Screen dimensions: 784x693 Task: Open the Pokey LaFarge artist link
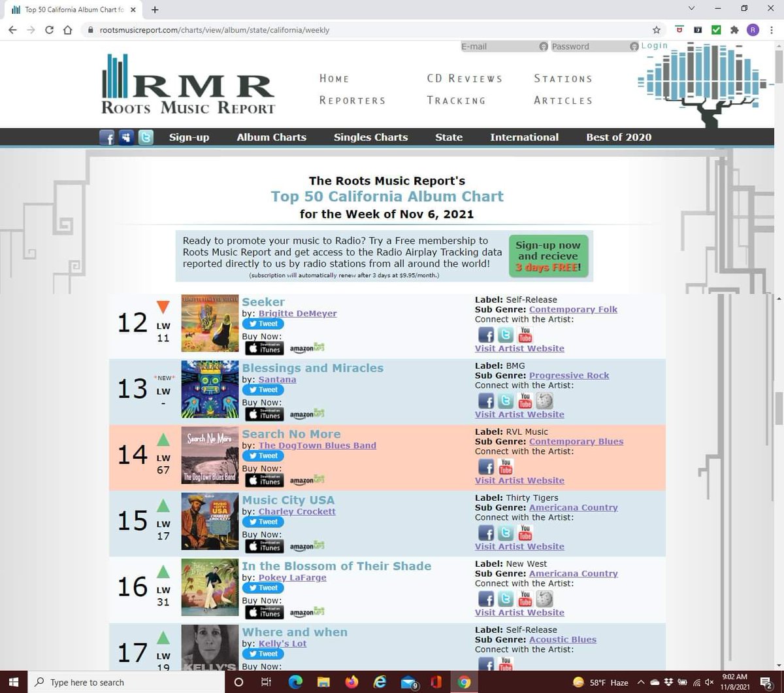coord(293,577)
